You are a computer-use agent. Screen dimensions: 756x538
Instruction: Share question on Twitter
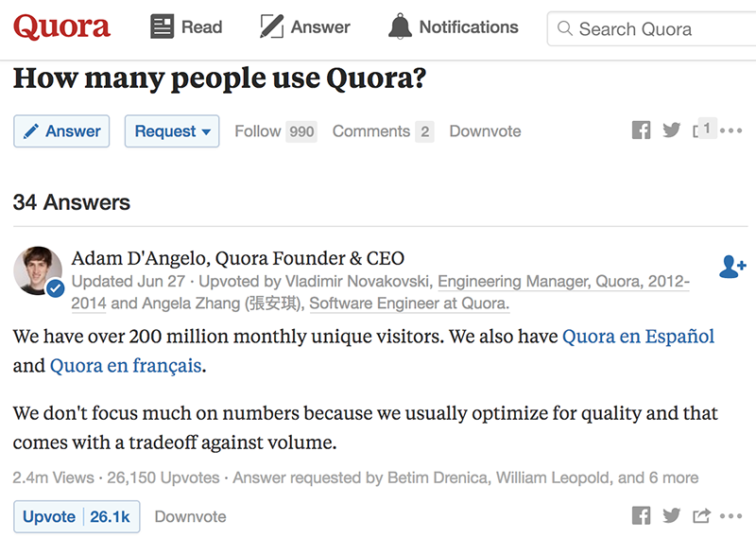click(x=672, y=130)
